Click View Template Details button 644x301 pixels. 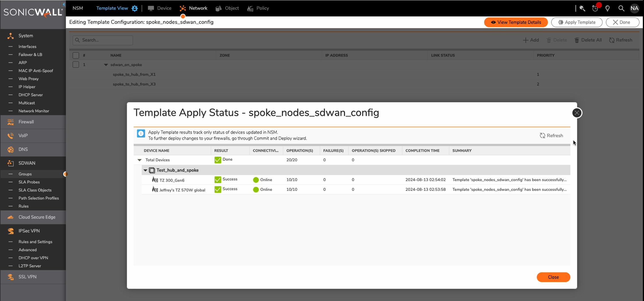[x=516, y=22]
